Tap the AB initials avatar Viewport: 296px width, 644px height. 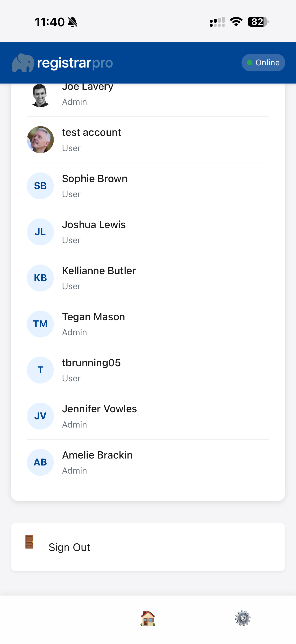pyautogui.click(x=40, y=462)
